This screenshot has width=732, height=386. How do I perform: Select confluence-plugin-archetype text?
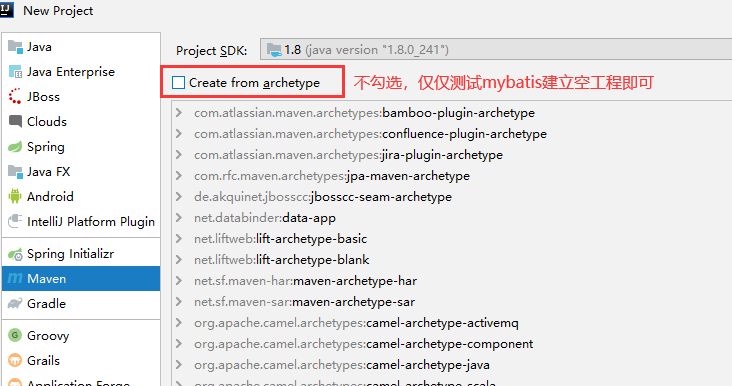click(x=465, y=134)
